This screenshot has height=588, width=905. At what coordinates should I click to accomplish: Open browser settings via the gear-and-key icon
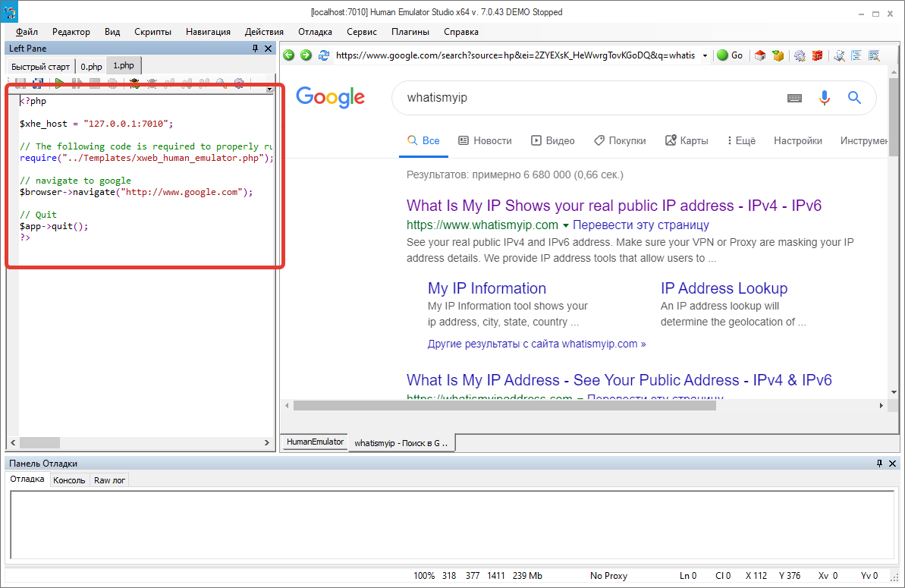click(800, 55)
